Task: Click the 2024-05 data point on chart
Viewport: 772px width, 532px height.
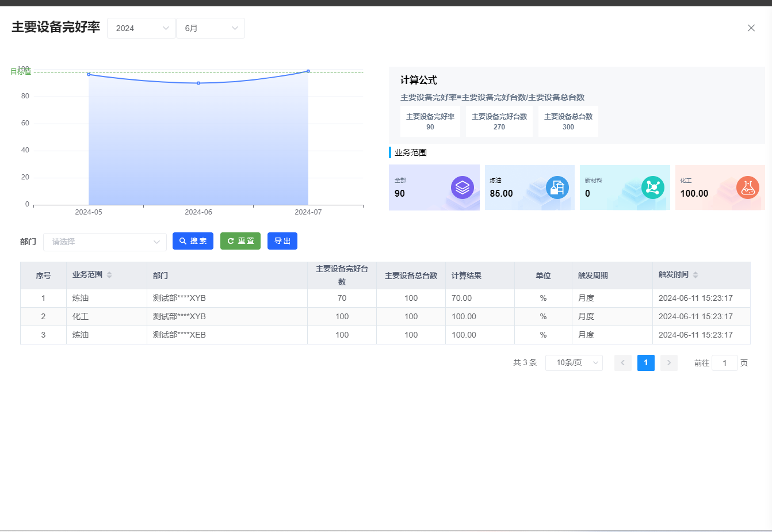Action: [89, 74]
